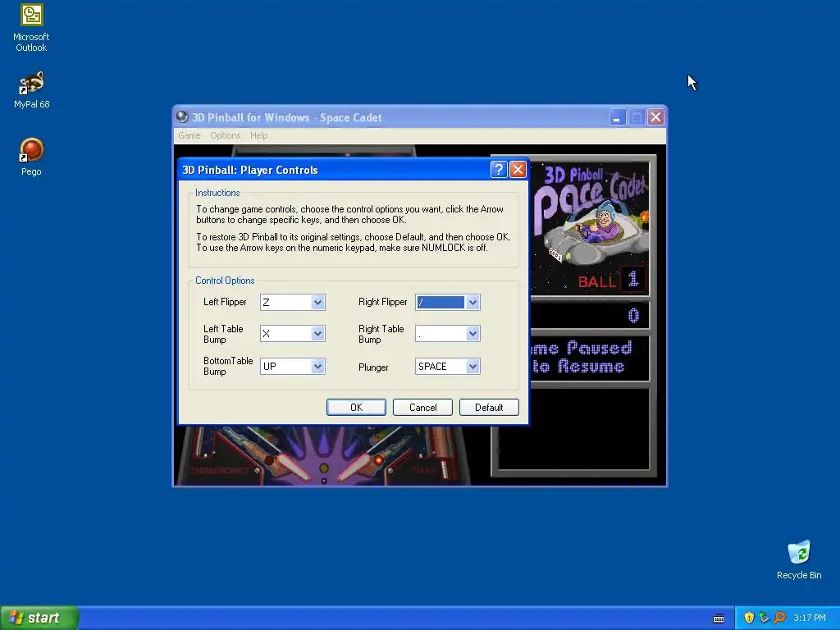Select the Recycle Bin icon
Viewport: 840px width, 630px height.
[x=799, y=559]
